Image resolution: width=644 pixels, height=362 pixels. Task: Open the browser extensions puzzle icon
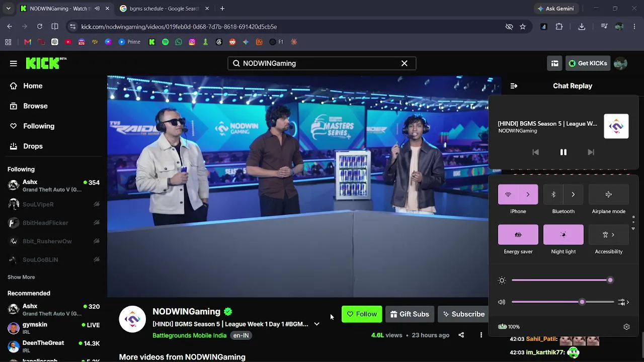point(559,27)
